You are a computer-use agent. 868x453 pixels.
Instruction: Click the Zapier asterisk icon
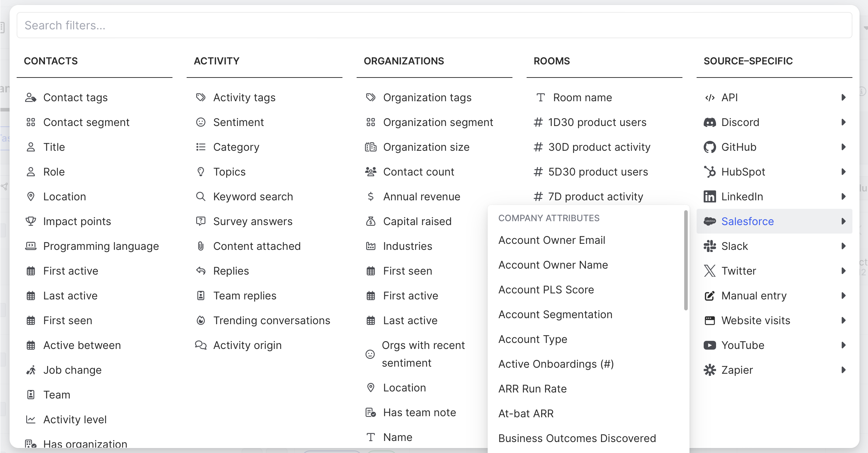coord(709,370)
